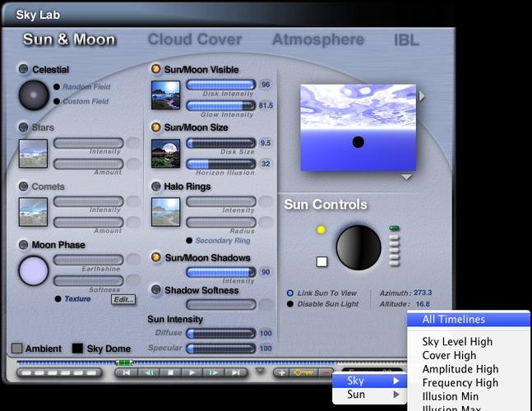Screen dimensions: 532x411
Task: Click the Sun/Moon Visible preview thumbnail
Action: click(x=165, y=95)
